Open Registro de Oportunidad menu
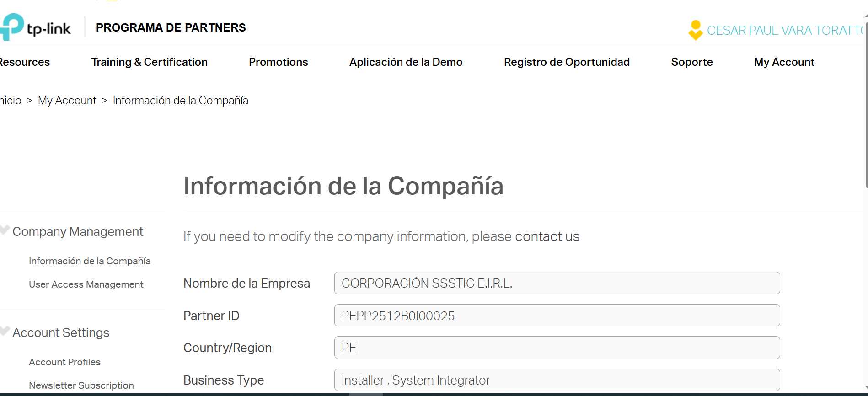Image resolution: width=868 pixels, height=396 pixels. pyautogui.click(x=567, y=62)
